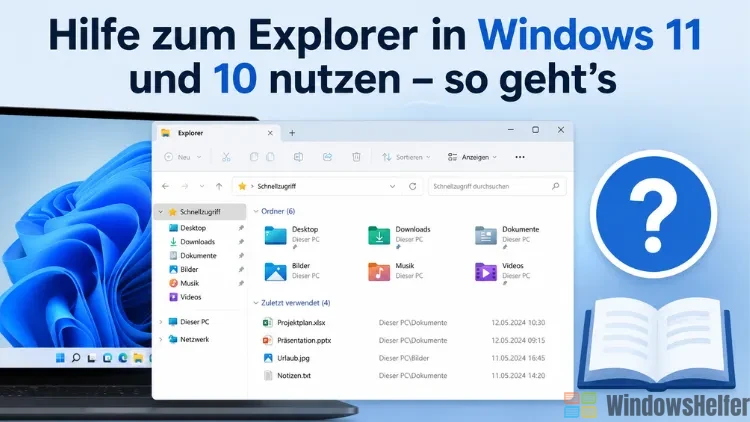Screen dimensions: 750x422
Task: Open the Neu dropdown button
Action: (183, 157)
